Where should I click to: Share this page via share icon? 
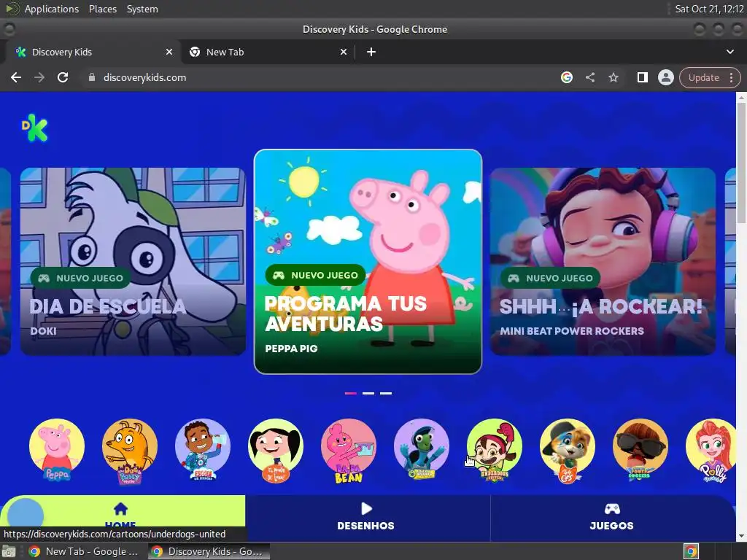pyautogui.click(x=589, y=77)
